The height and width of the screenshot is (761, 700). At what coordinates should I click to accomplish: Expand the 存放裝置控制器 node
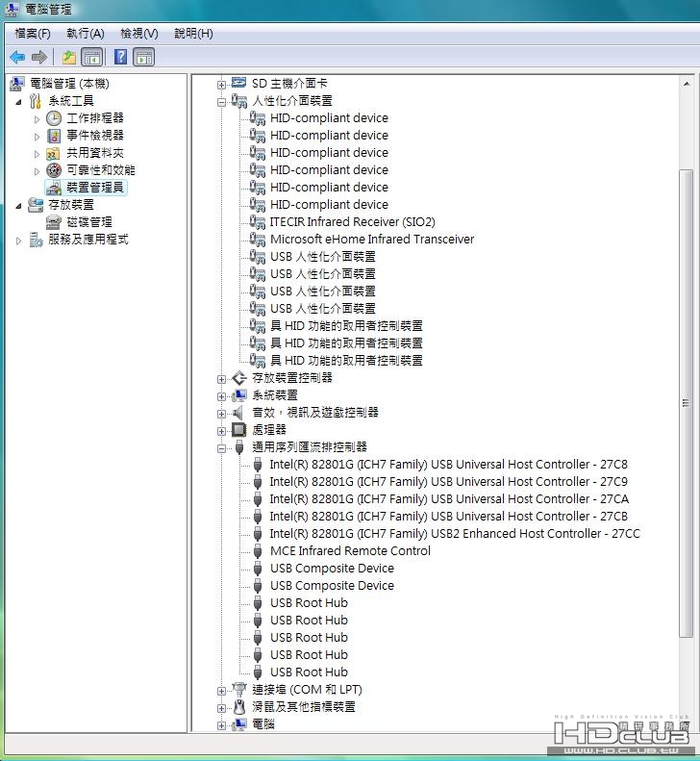point(221,379)
